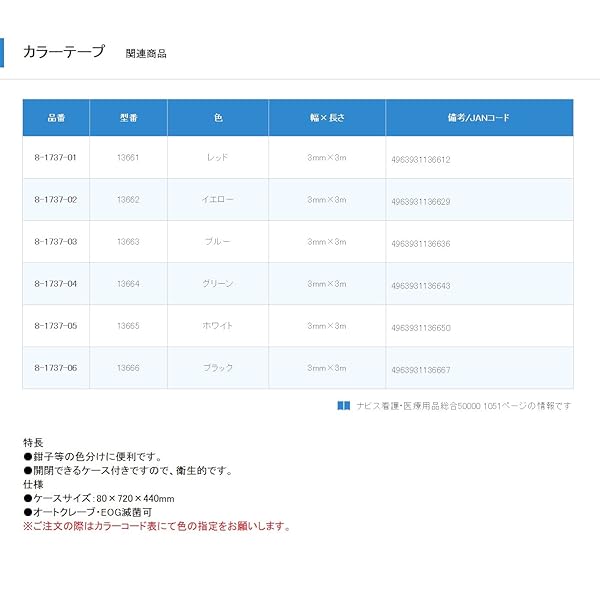Click the 幅×長さ column header
This screenshot has height=600, width=600.
tap(327, 118)
